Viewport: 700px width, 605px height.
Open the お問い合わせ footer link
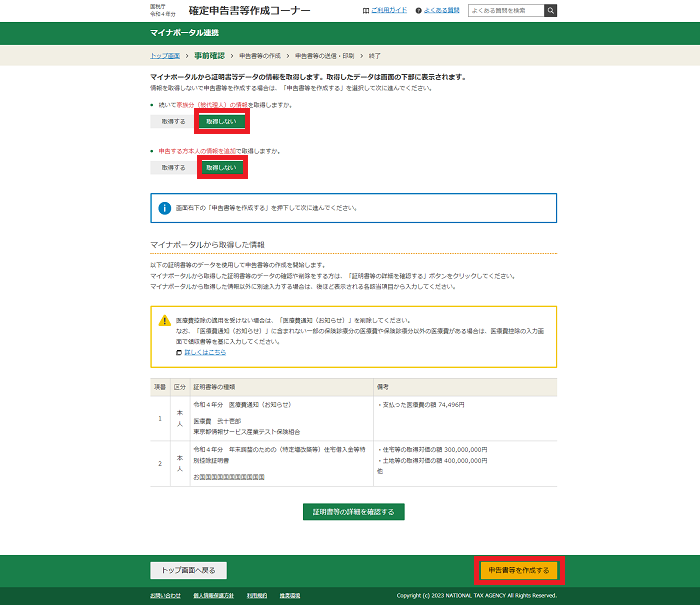(166, 595)
